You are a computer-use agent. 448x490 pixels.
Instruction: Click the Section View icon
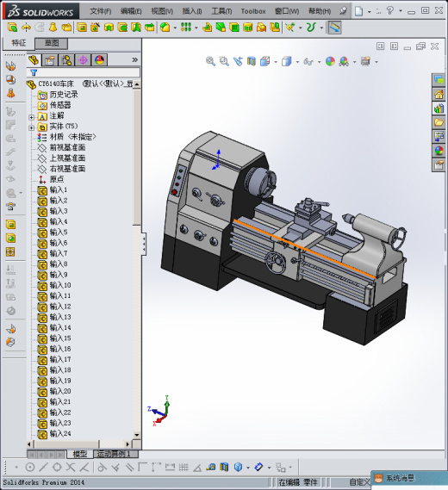point(251,61)
